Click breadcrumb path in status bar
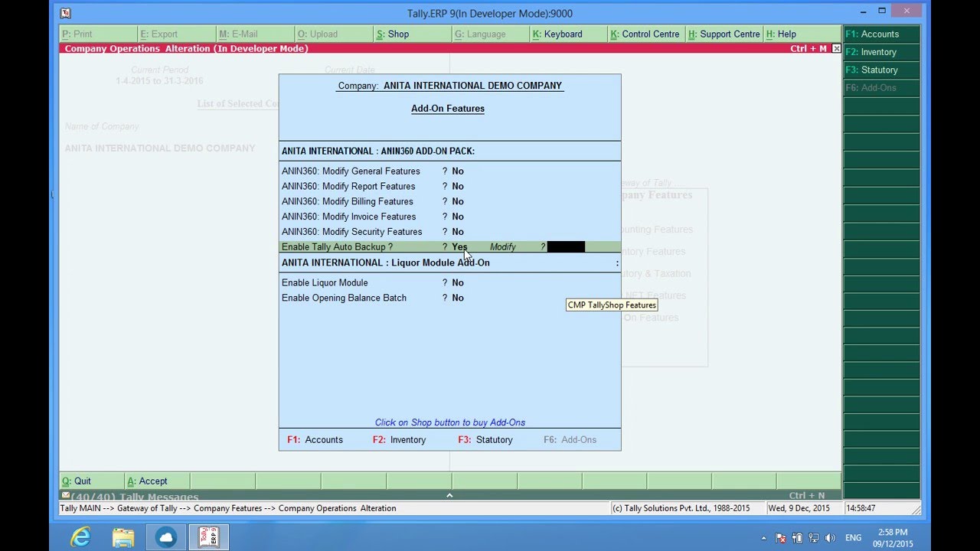The width and height of the screenshot is (980, 551). [x=228, y=508]
